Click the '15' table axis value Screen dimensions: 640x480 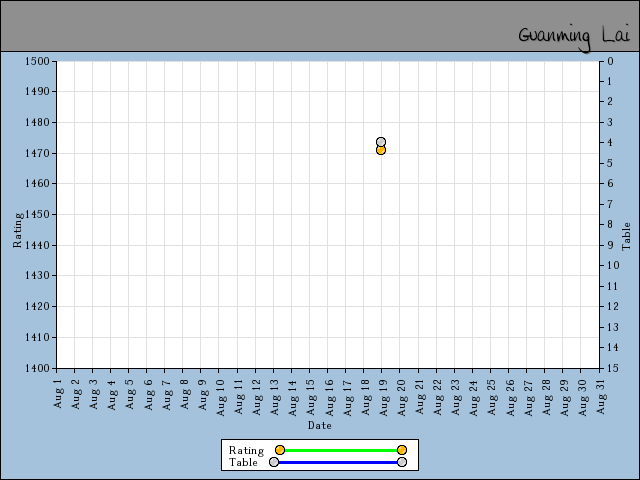point(613,368)
